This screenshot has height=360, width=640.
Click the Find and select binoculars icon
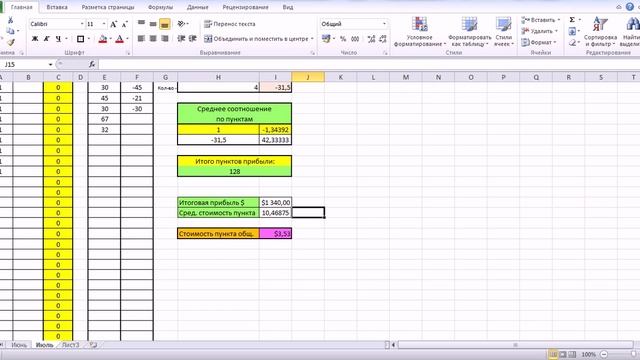[633, 24]
